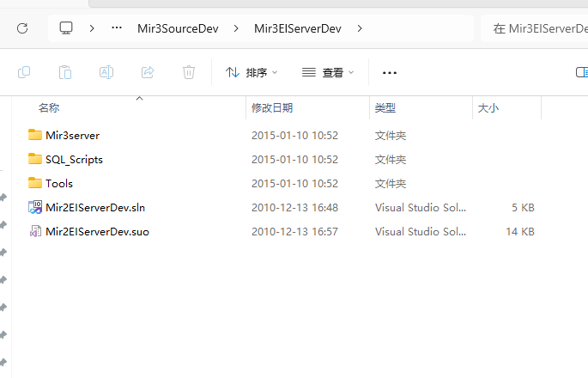Expand the chevron after the monitor icon

92,28
